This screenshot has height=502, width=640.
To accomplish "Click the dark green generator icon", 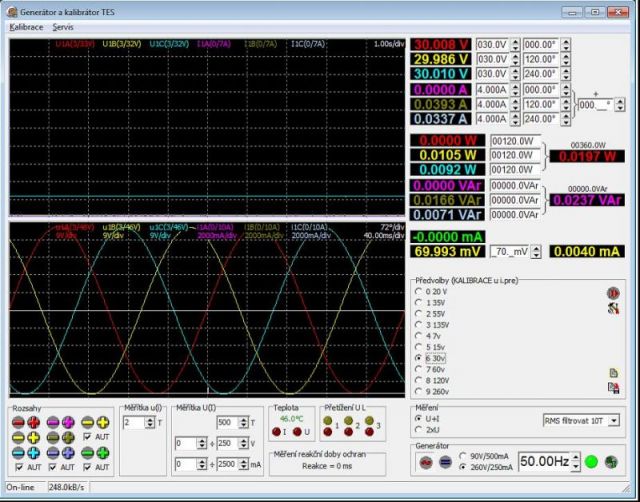I will [x=611, y=462].
